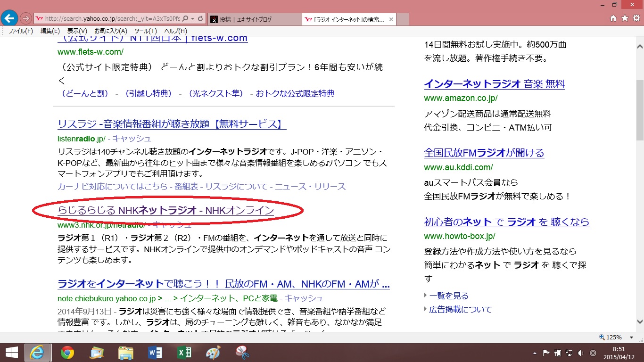Open インターネットラジオ 音楽 無料 Amazon ad
644x362 pixels.
[x=494, y=84]
